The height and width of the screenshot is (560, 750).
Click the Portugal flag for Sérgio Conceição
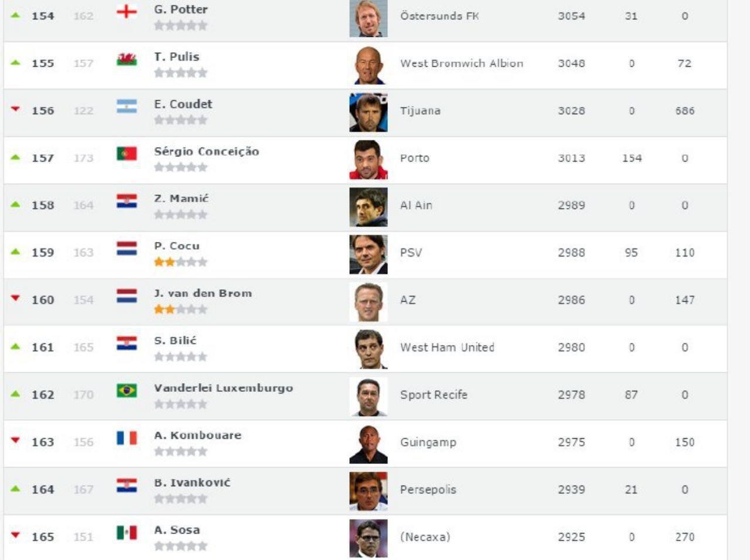click(127, 153)
